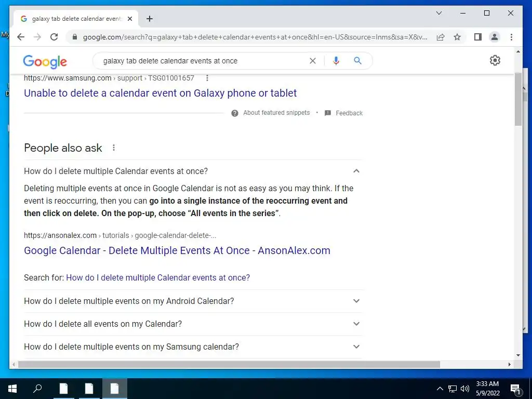The height and width of the screenshot is (399, 532).
Task: Open the Windows Start menu
Action: (x=12, y=389)
